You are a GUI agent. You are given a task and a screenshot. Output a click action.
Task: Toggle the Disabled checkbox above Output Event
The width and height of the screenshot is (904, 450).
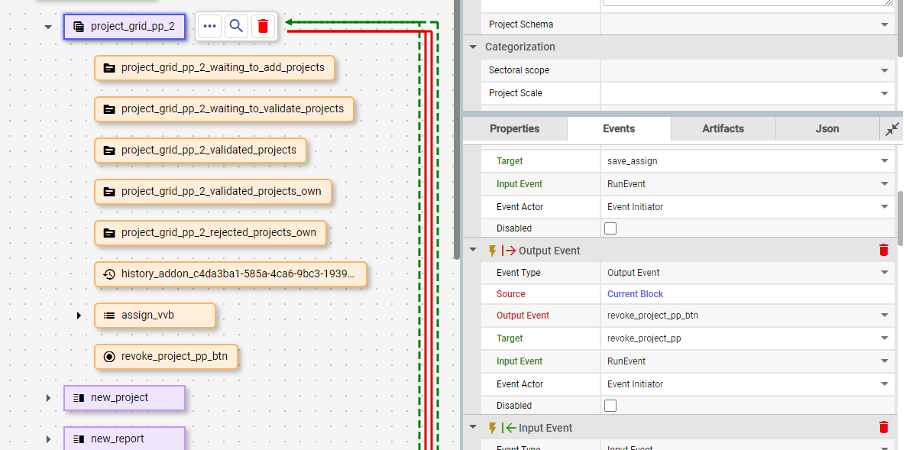point(610,228)
